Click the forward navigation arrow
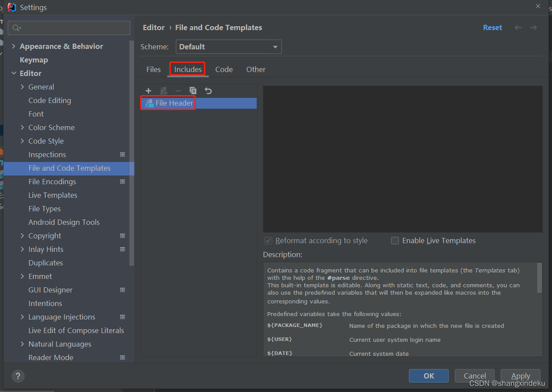The image size is (552, 392). tap(533, 28)
